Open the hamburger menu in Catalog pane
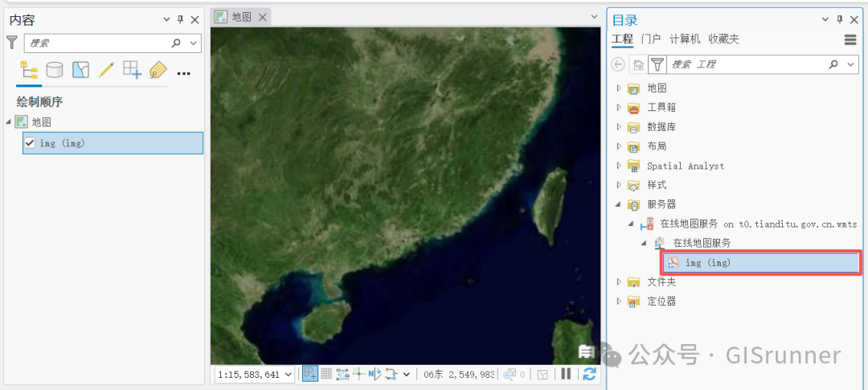Screen dimensions: 868x390 (850, 40)
